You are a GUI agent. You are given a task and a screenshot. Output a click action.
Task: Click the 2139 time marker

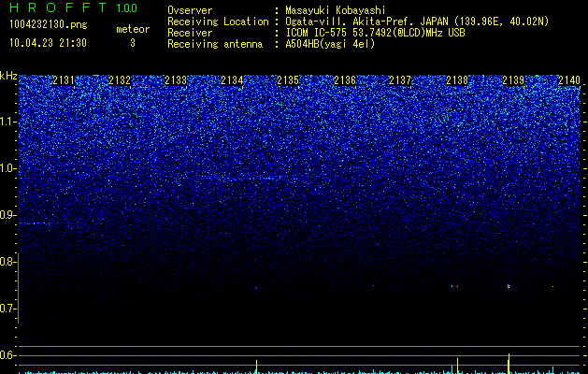pyautogui.click(x=513, y=80)
